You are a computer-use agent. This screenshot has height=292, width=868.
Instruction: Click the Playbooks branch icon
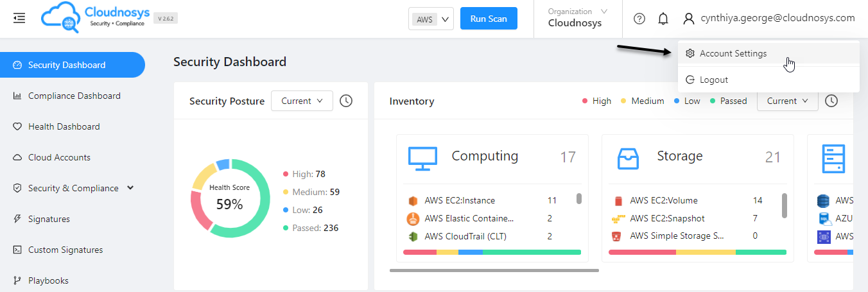[x=17, y=280]
